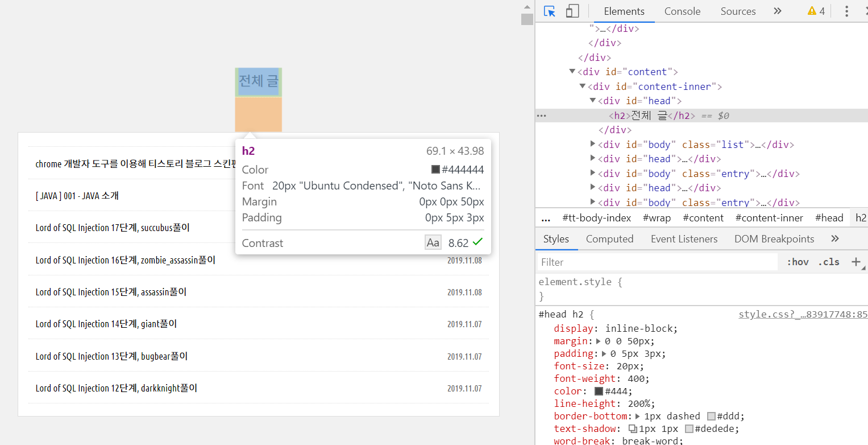Select the h2 전체 글 DOM node

652,116
